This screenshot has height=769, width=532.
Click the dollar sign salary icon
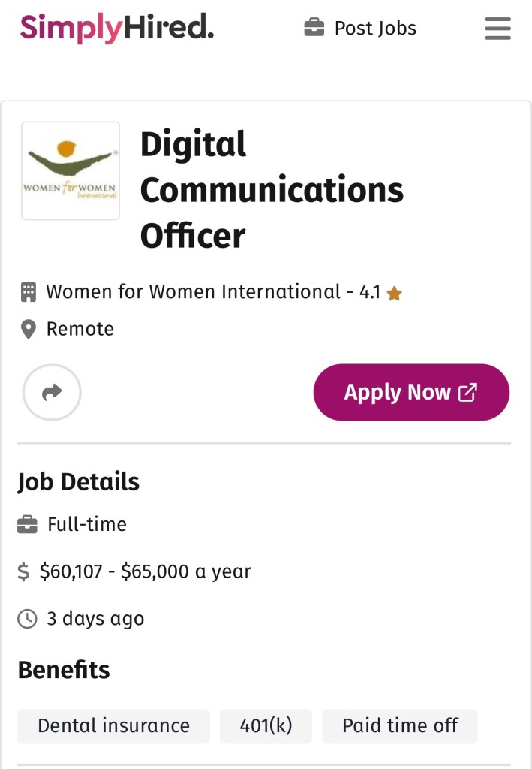coord(24,572)
